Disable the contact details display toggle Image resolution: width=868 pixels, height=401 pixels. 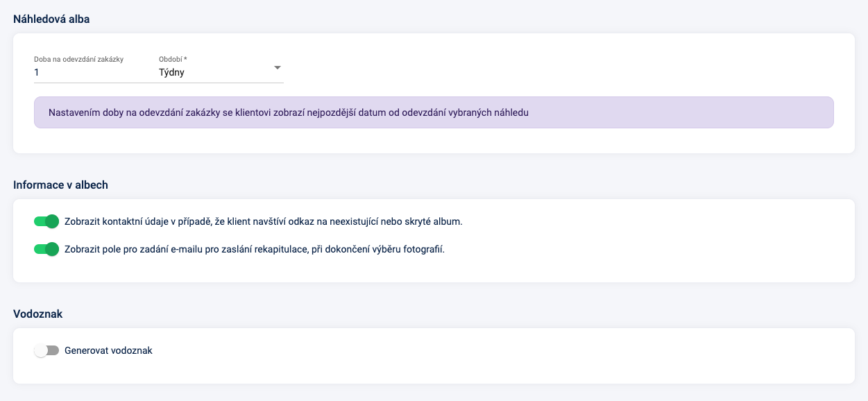point(46,221)
